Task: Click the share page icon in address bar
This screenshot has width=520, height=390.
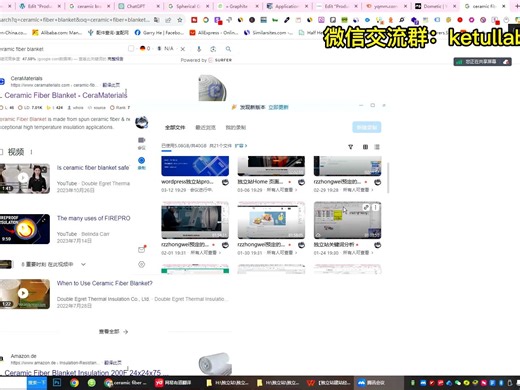Action: (168, 20)
